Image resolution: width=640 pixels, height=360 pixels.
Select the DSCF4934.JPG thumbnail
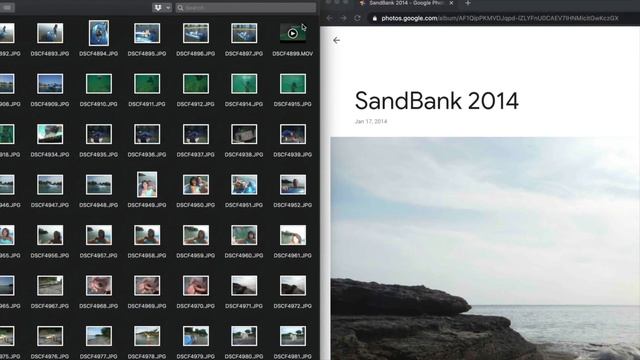(x=50, y=134)
